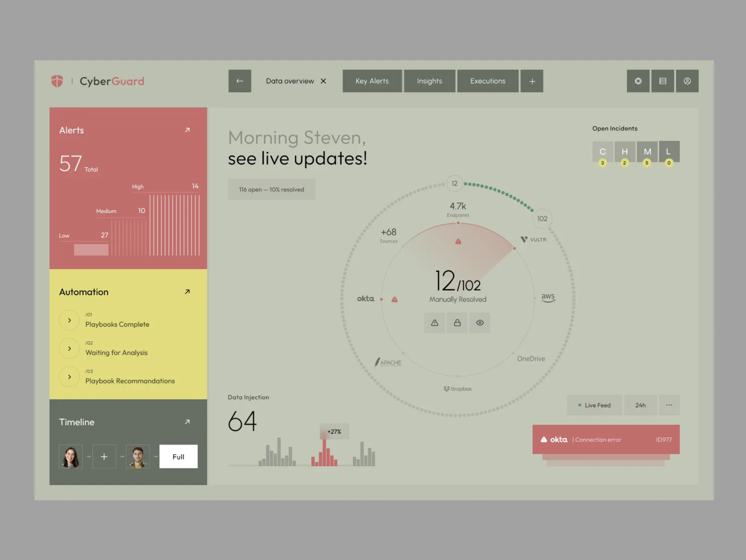Click the warning triangle icon under Manually Resolved

434,323
